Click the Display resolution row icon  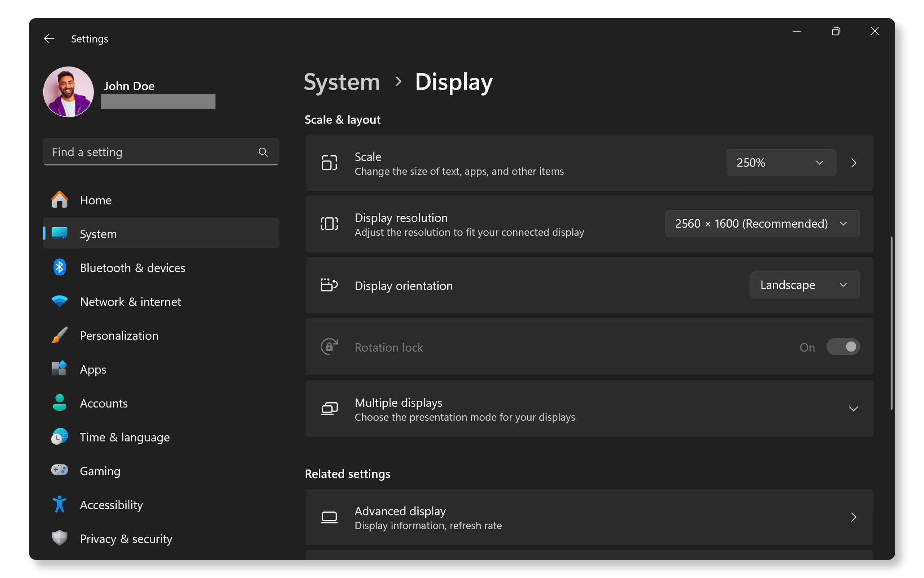[x=329, y=224]
